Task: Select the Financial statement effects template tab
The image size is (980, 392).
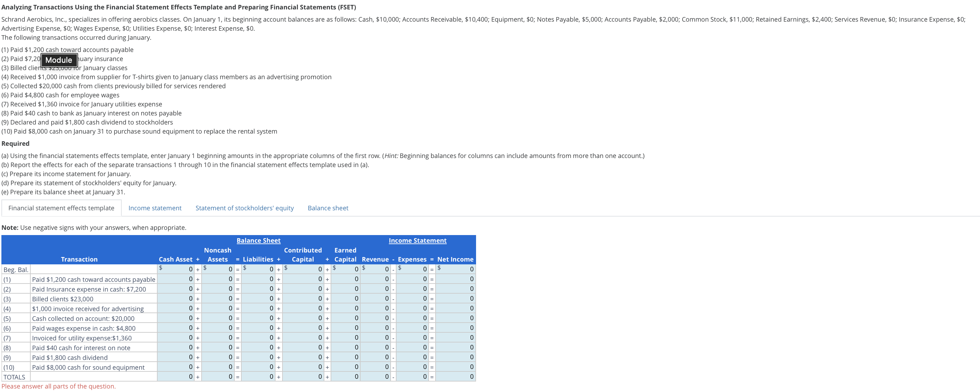Action: (x=61, y=208)
